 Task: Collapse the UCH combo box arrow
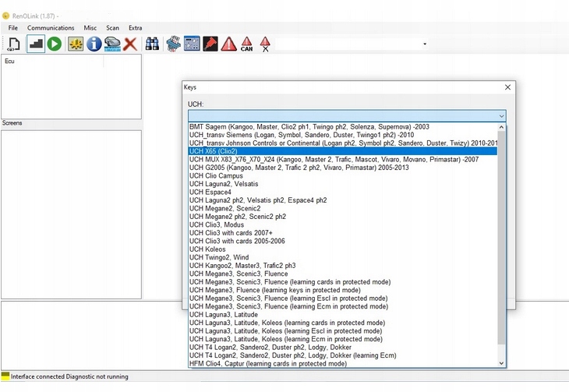tap(501, 115)
